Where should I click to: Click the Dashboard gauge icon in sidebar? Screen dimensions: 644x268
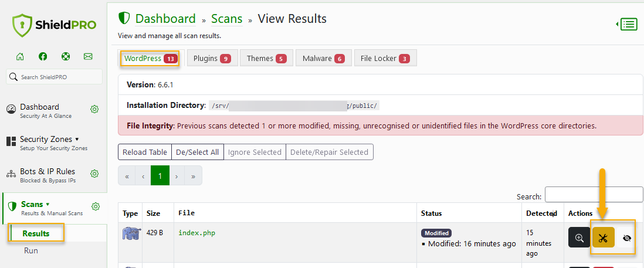11,109
